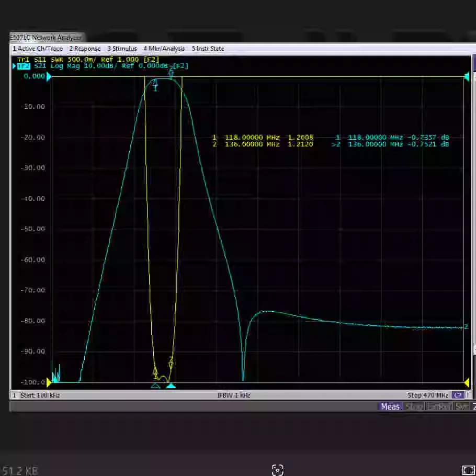Click cyan marker 1 at top of S21 passband
Viewport: 476px width, 476px height.
[x=155, y=85]
